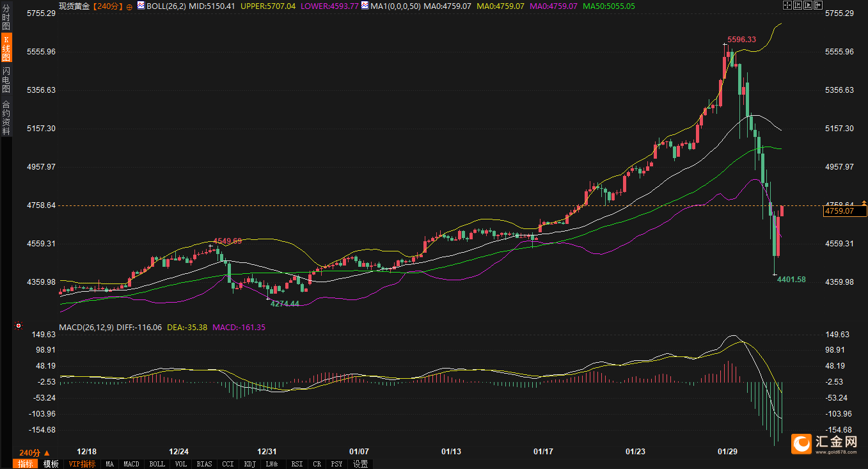Open the 【240分】 timeframe in chart title
The width and height of the screenshot is (868, 469).
(106, 6)
